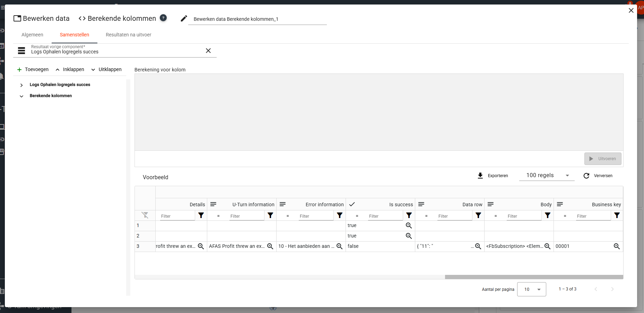Click the hamburger icon next to Resultaat vorige component
Image resolution: width=644 pixels, height=313 pixels.
point(21,51)
